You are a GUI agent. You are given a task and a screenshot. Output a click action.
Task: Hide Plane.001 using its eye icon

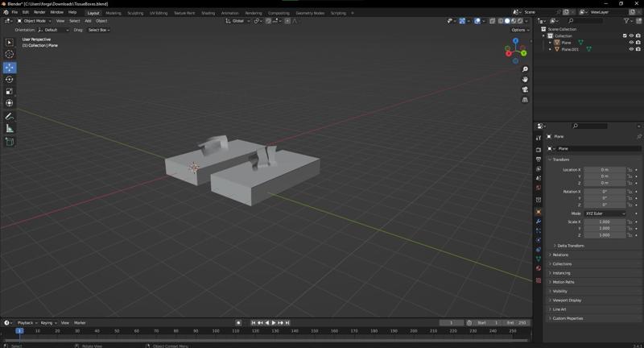[630, 49]
